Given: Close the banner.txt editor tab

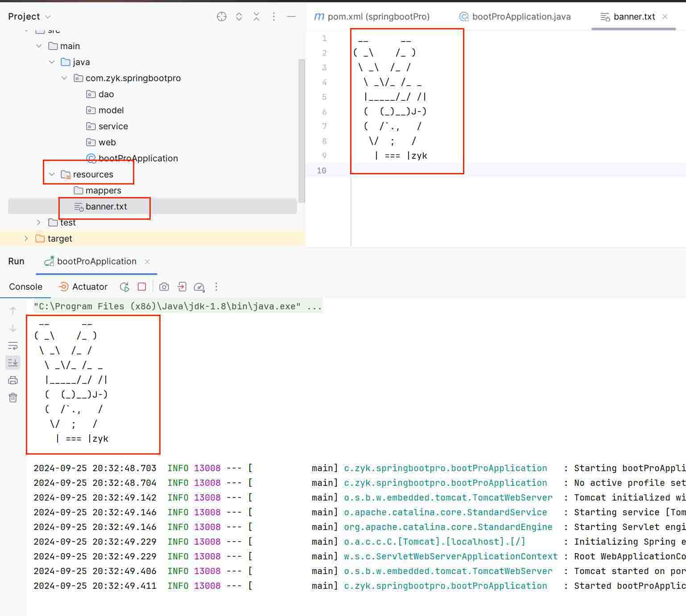Looking at the screenshot, I should [x=665, y=16].
